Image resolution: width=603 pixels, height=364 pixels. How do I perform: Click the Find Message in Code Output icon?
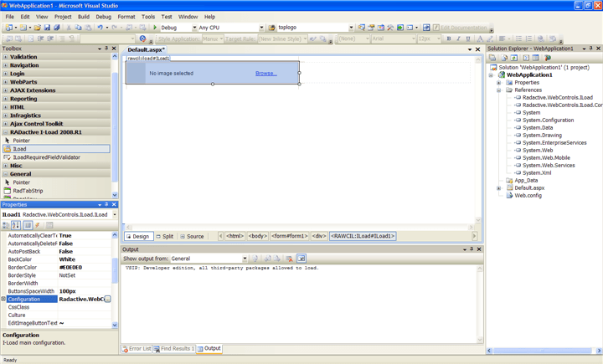coord(255,259)
